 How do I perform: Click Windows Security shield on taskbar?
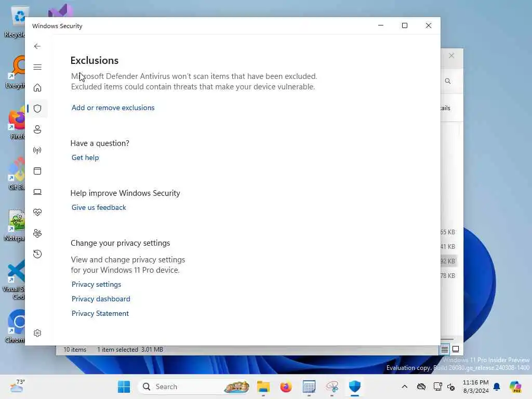pyautogui.click(x=355, y=387)
